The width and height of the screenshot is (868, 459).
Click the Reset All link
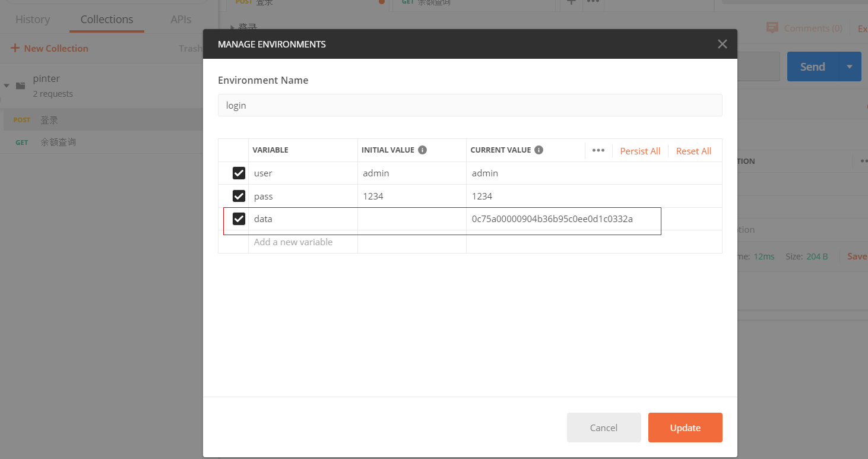click(x=693, y=151)
